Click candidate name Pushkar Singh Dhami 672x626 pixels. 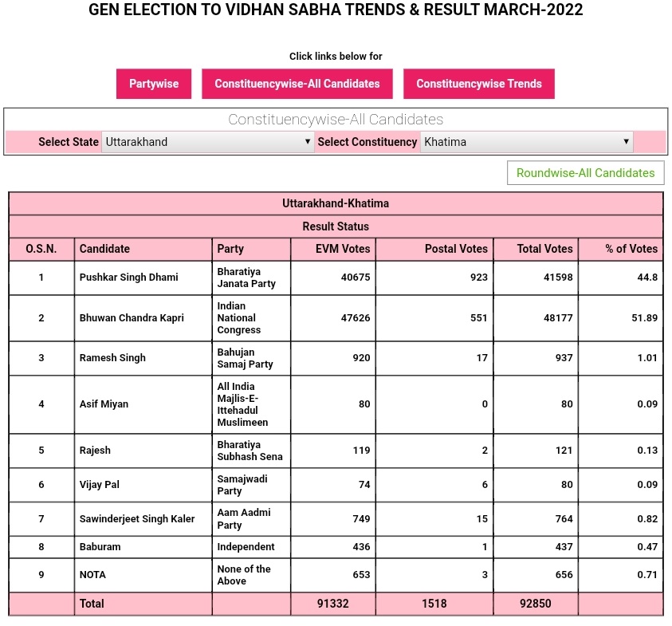[128, 278]
